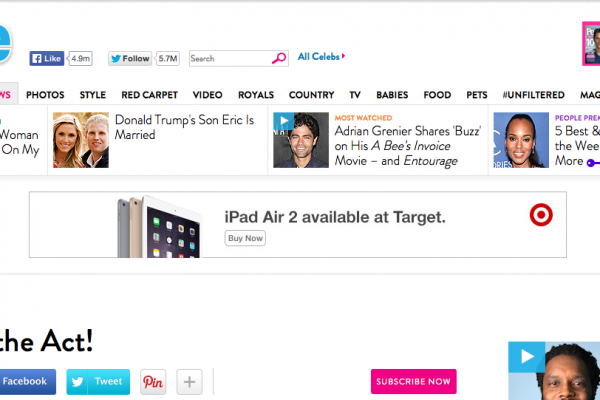Open the #UNFILTERED section
Image resolution: width=600 pixels, height=400 pixels.
pos(533,95)
